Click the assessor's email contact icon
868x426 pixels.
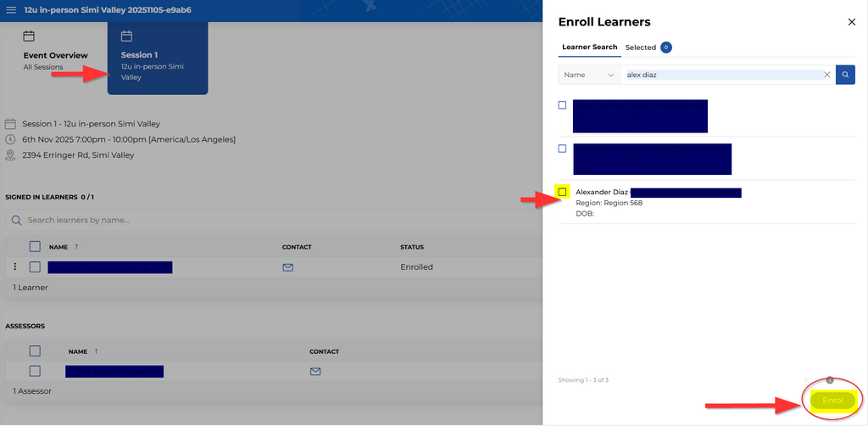[314, 372]
